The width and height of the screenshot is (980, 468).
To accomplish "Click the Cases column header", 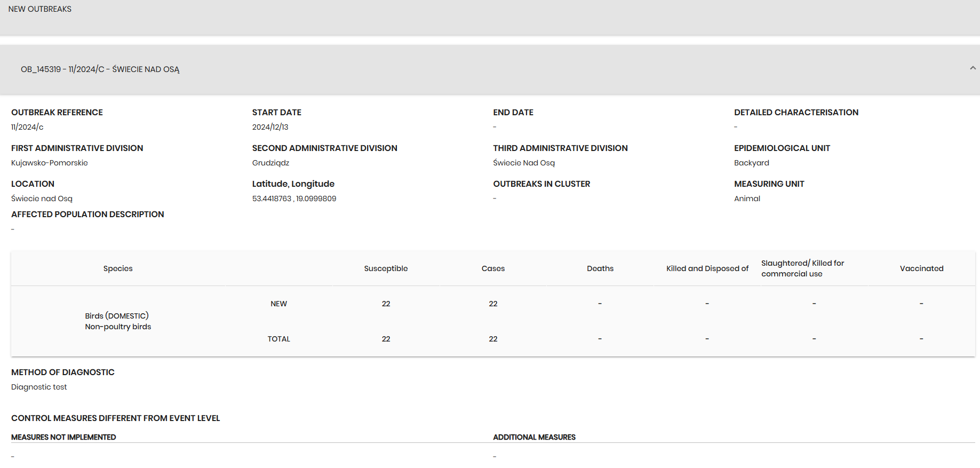I will [x=493, y=268].
